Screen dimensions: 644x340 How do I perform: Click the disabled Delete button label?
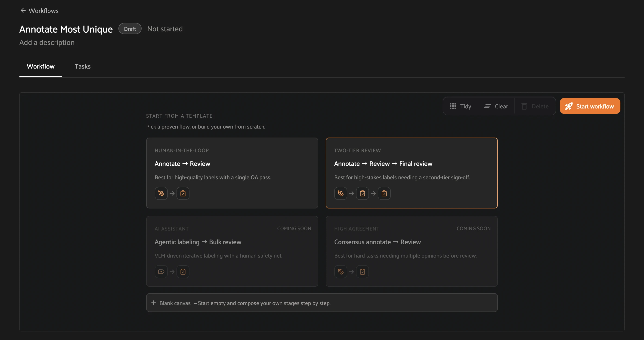click(540, 106)
